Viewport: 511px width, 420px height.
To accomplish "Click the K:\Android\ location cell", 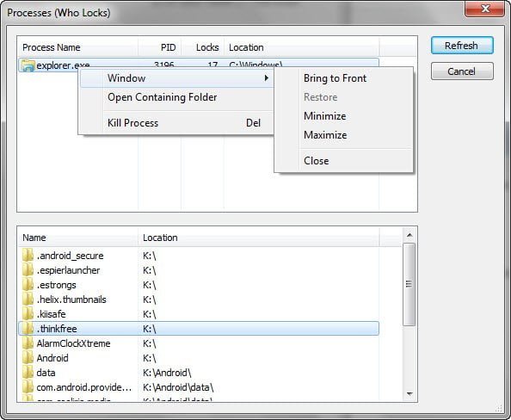I will click(x=167, y=373).
